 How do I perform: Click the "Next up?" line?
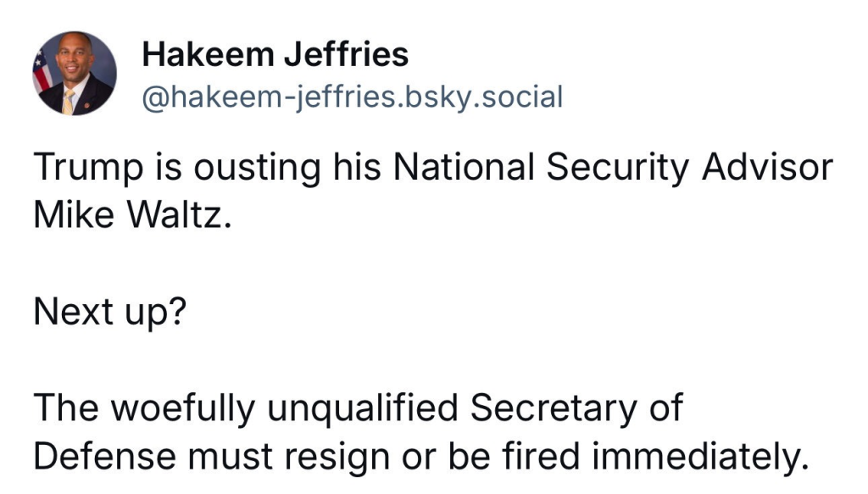point(110,313)
